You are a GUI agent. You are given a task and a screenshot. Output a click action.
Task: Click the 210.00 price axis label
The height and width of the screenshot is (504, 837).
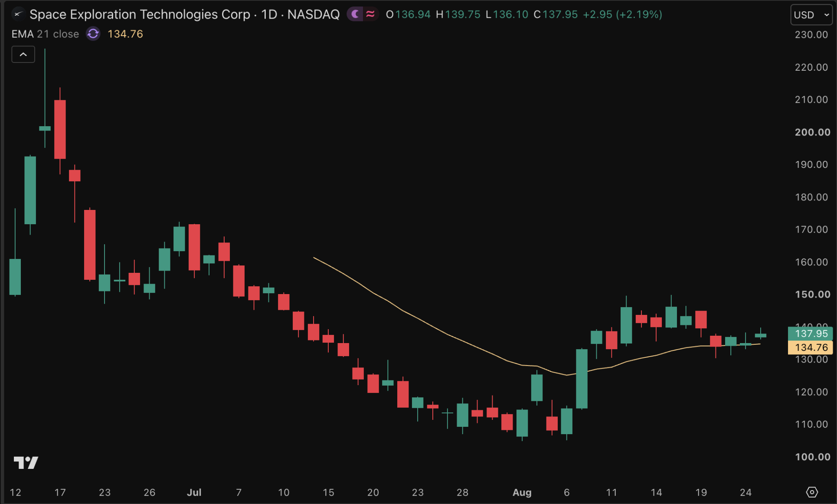pyautogui.click(x=811, y=100)
